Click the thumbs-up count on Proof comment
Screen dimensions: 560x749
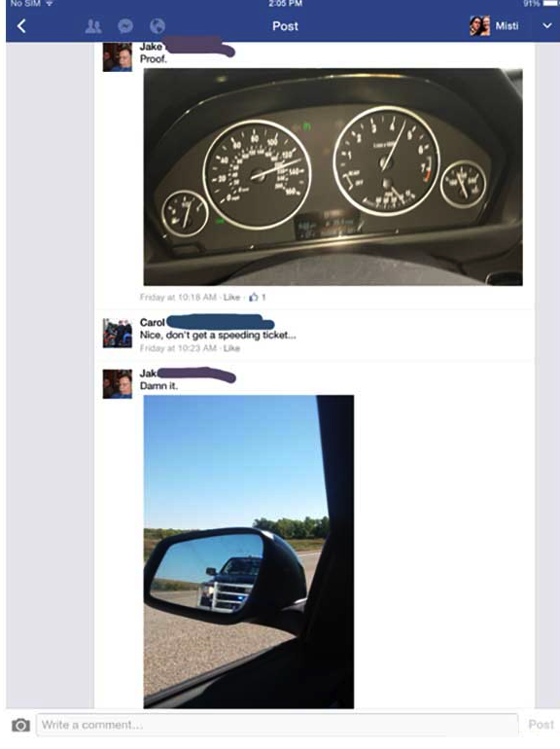point(258,297)
